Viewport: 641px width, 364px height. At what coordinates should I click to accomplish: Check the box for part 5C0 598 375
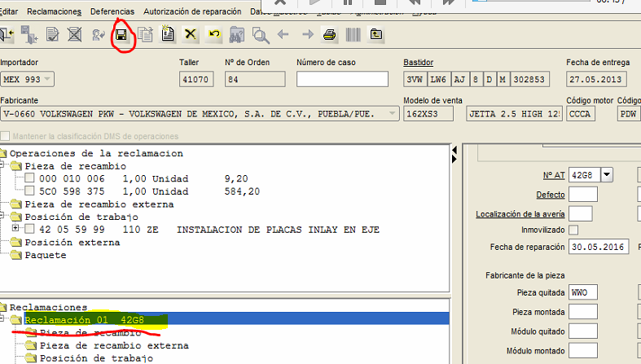click(x=29, y=191)
